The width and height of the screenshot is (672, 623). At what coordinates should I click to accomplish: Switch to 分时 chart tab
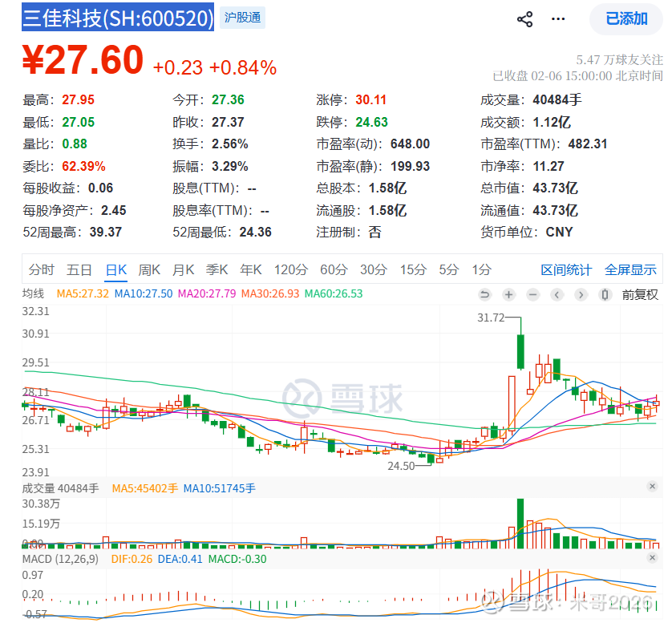(41, 270)
